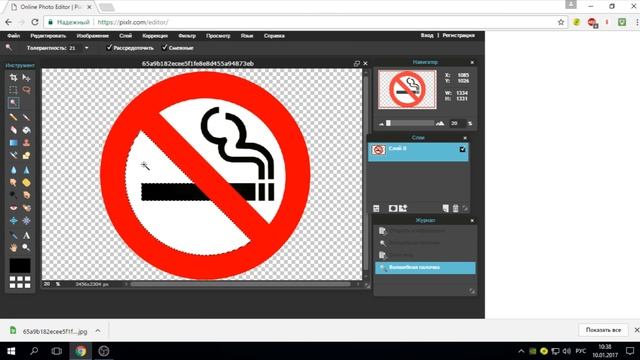Viewport: 640px width, 360px height.
Task: Create a new layer icon
Action: (x=446, y=209)
